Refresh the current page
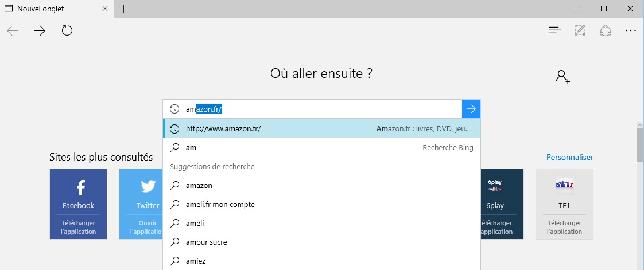 [67, 30]
